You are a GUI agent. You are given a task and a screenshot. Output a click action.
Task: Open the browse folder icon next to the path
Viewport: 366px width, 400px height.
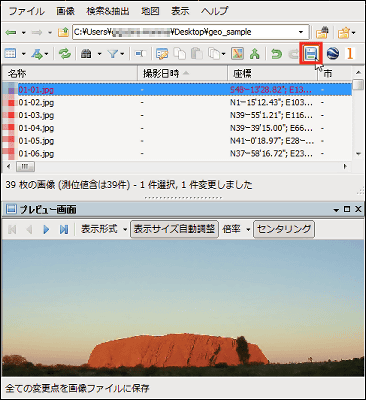[x=322, y=32]
